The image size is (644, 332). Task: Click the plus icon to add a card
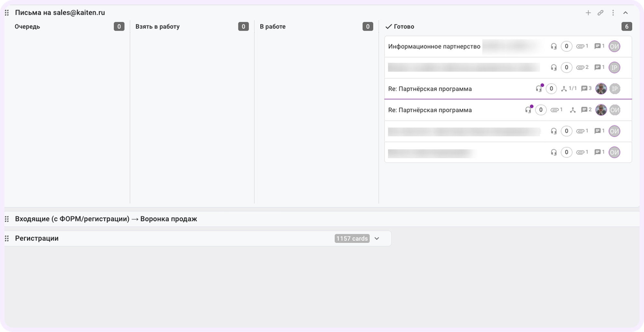tap(588, 13)
